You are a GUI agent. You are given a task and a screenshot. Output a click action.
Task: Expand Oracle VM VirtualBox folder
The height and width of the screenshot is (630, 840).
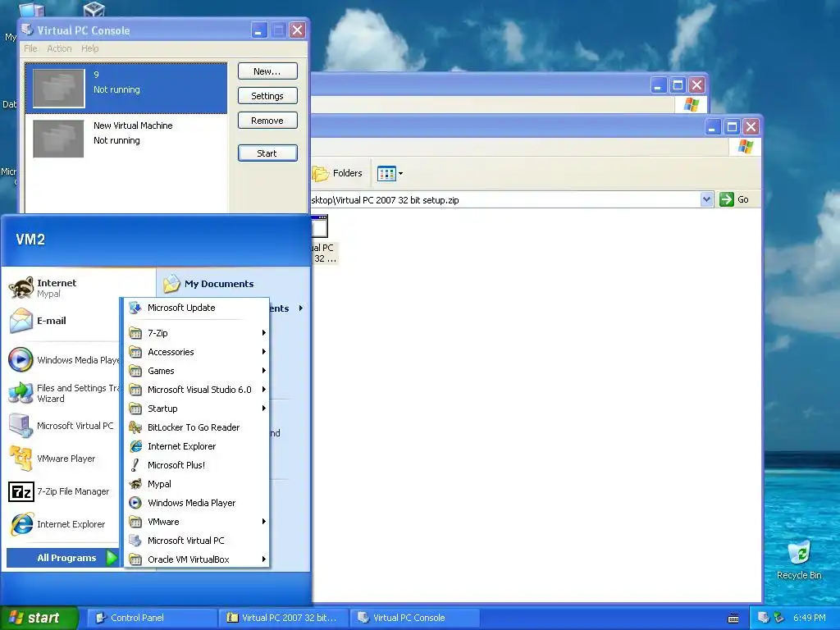coord(197,559)
